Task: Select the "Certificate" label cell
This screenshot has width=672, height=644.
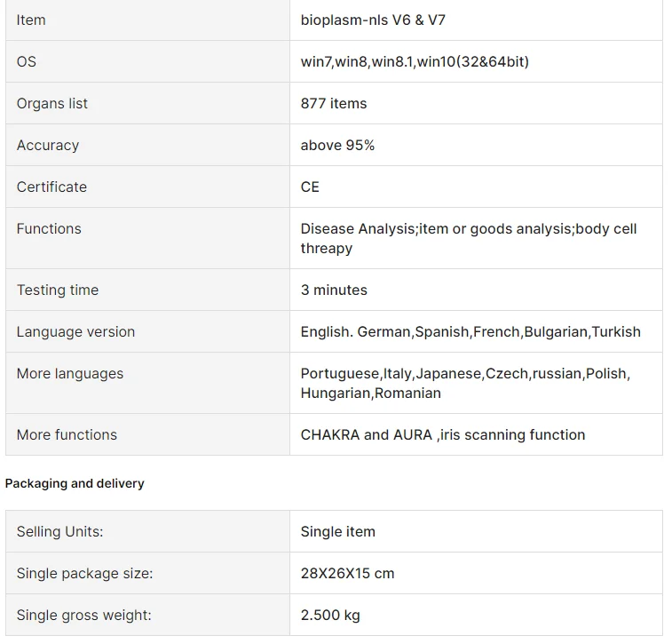Action: 51,187
